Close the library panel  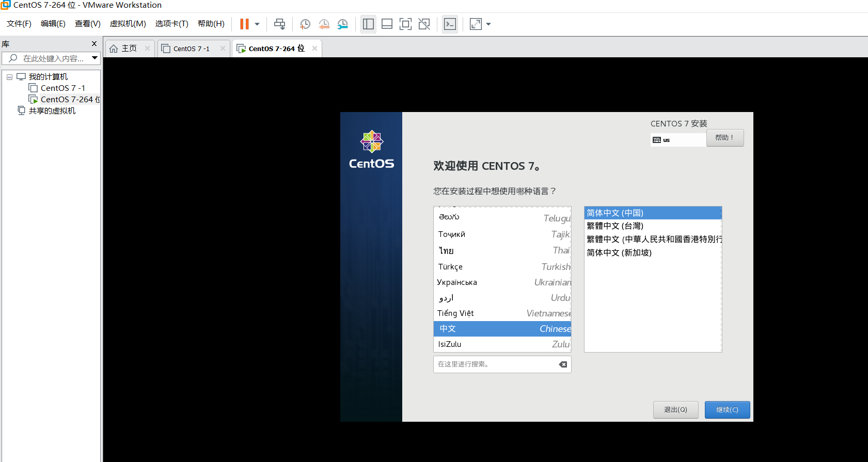[94, 44]
